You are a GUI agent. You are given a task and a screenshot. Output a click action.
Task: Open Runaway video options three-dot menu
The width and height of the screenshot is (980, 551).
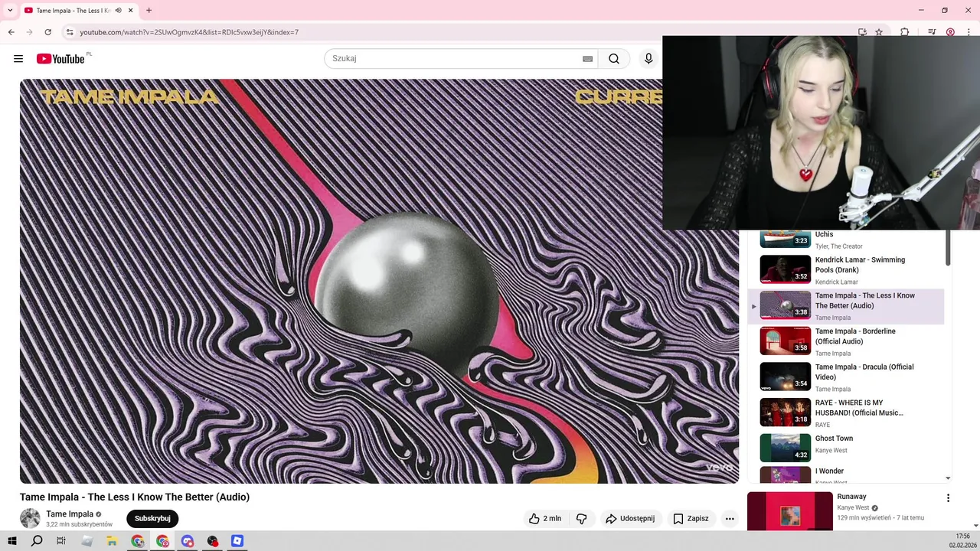[x=948, y=498]
